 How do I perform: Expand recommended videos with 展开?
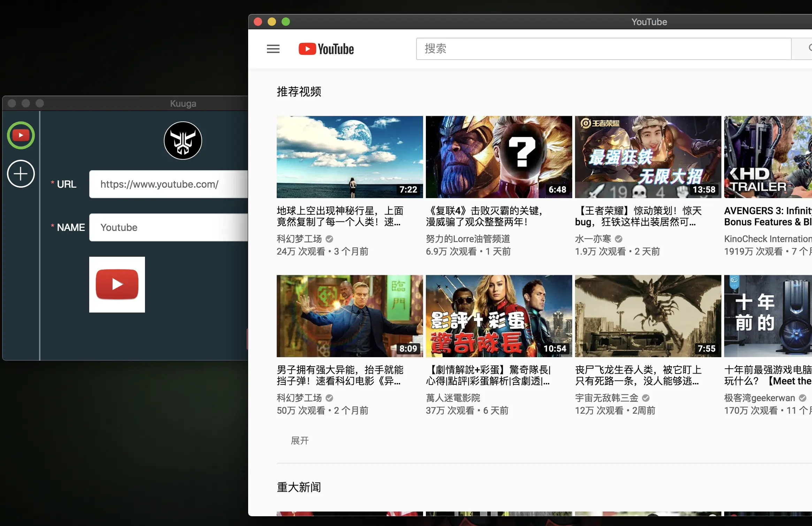click(x=300, y=441)
